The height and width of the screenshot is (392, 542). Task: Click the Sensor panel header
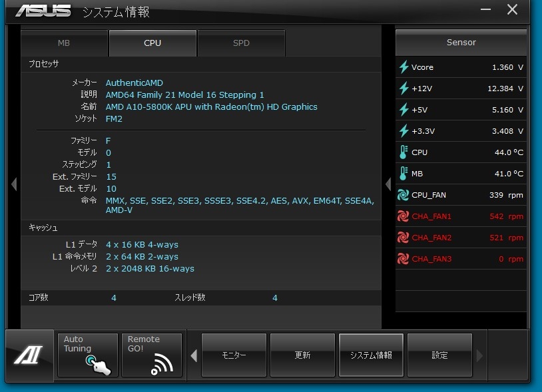[461, 43]
